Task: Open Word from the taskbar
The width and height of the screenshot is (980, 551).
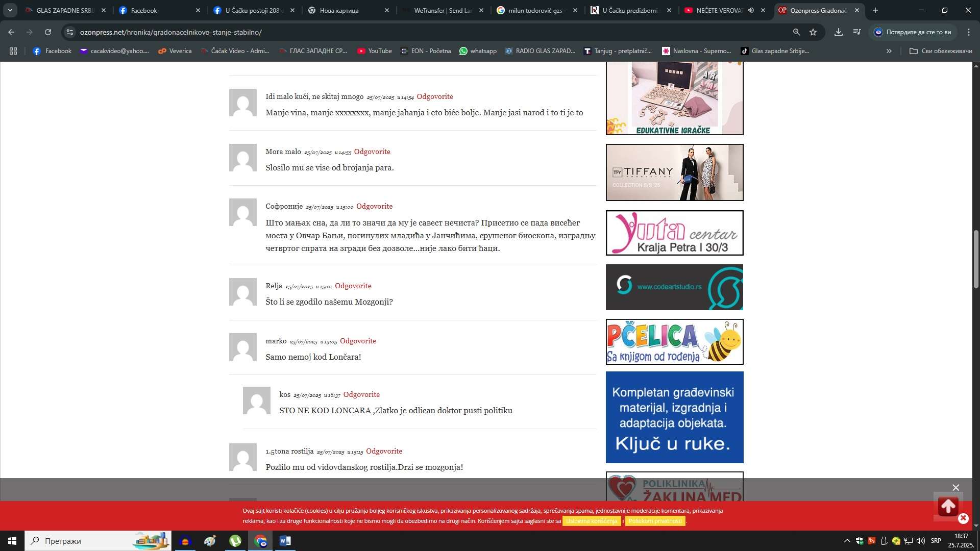Action: click(x=285, y=541)
